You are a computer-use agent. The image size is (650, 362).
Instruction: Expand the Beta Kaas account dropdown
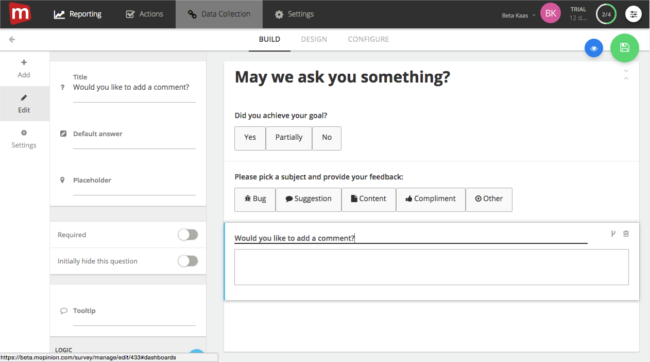tap(518, 15)
